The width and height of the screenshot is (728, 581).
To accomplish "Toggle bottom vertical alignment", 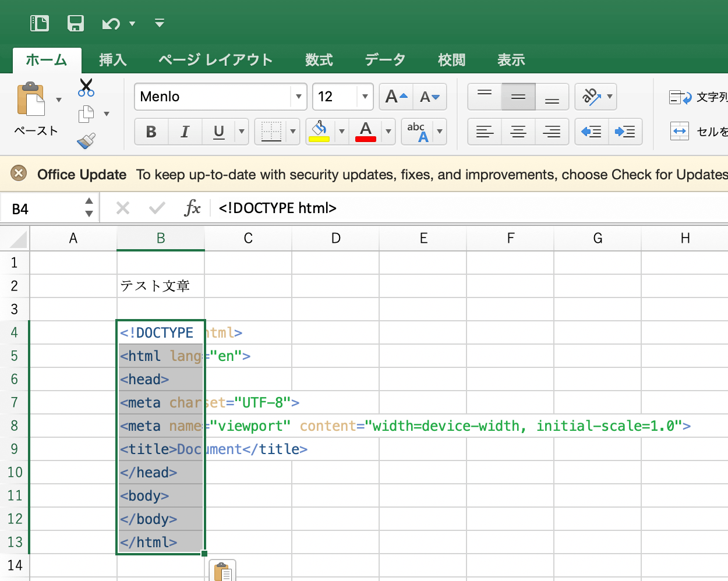I will pos(552,97).
